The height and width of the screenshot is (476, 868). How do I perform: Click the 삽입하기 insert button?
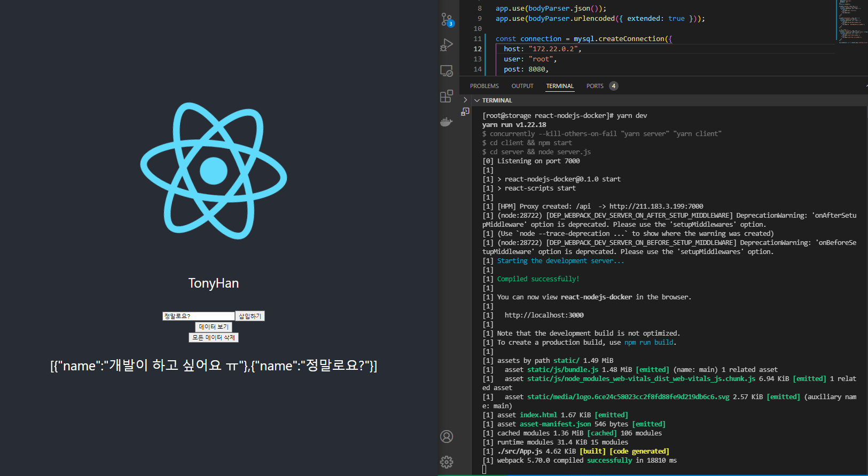coord(250,316)
